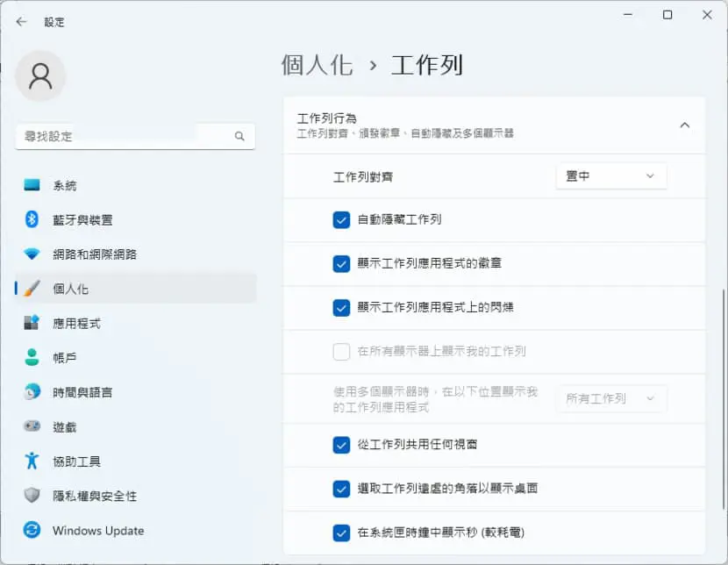Open 應用程式 settings category
The image size is (728, 565).
136,323
